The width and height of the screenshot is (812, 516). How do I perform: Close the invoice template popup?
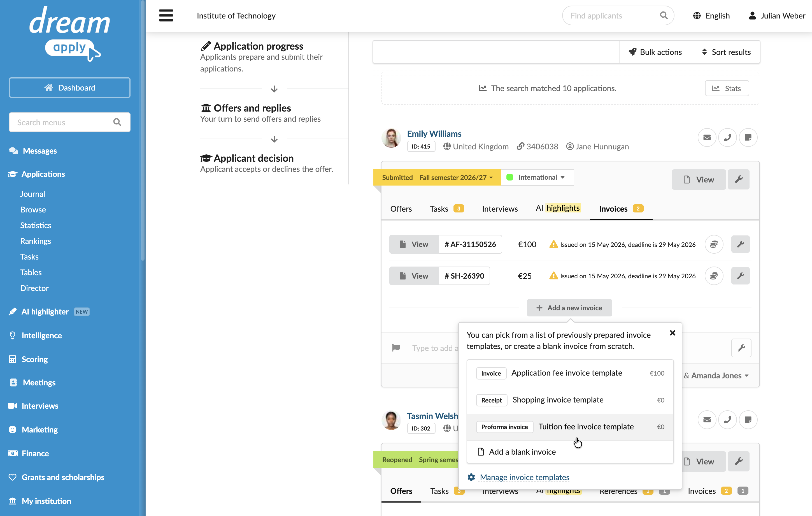tap(673, 333)
